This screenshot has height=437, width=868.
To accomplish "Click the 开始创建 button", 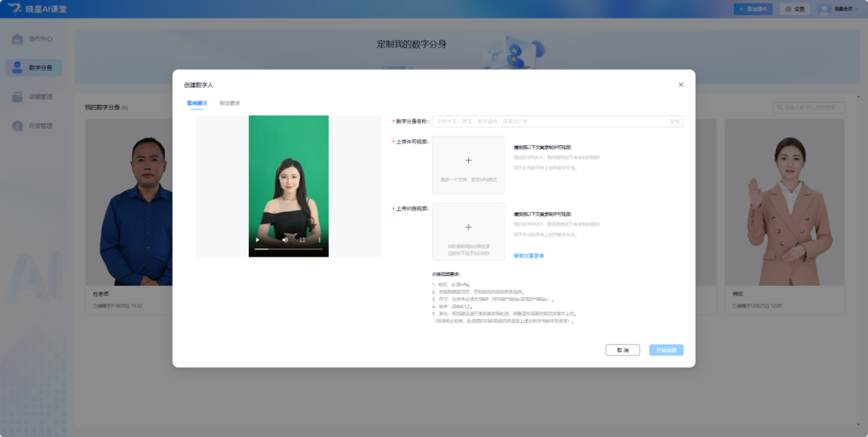I will click(666, 350).
